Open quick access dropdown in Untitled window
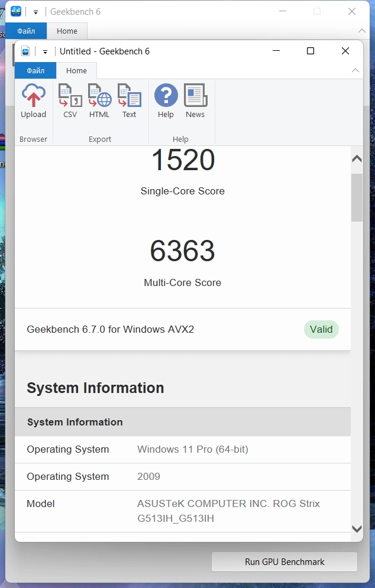 click(x=45, y=52)
